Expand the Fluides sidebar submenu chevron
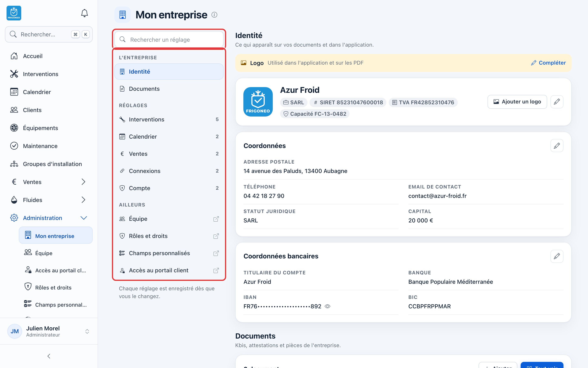The width and height of the screenshot is (588, 368). (83, 200)
